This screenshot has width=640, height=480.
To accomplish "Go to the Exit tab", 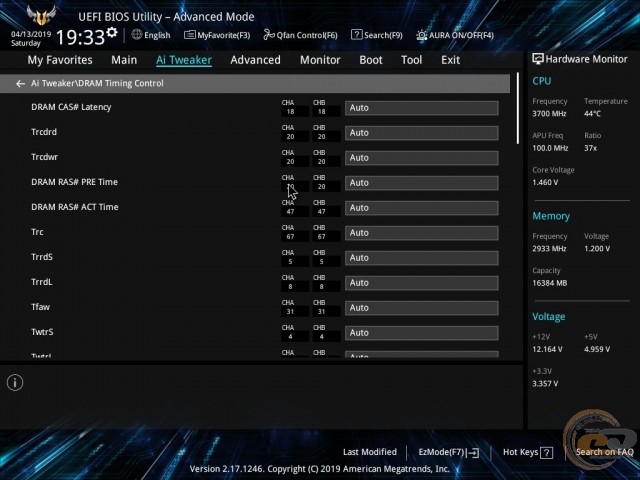I will pos(450,60).
